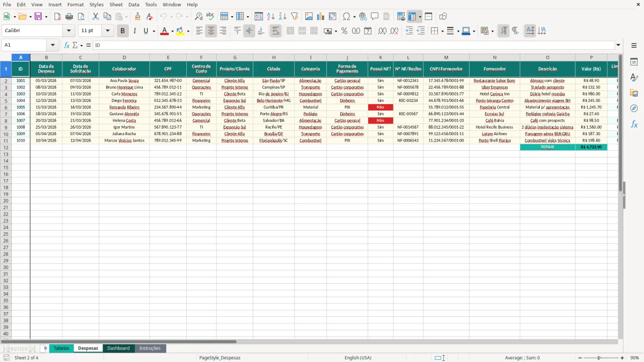
Task: Open the Draw functions shapes icon
Action: click(443, 17)
